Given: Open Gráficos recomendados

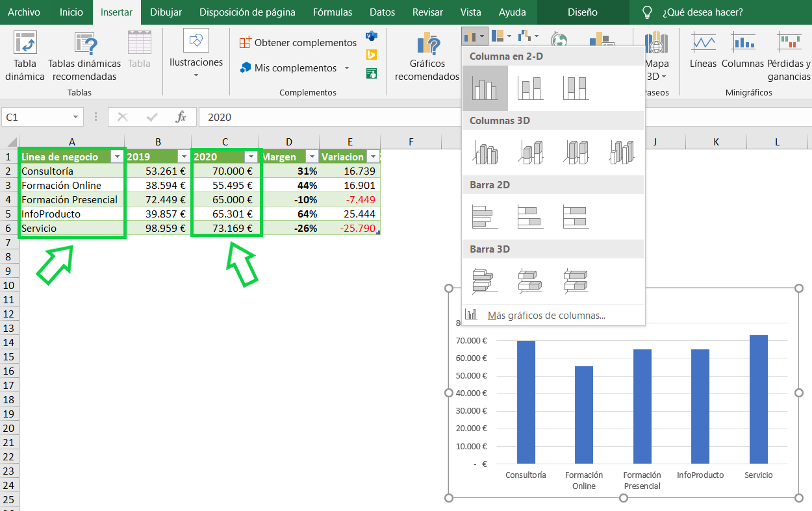Looking at the screenshot, I should coord(427,56).
